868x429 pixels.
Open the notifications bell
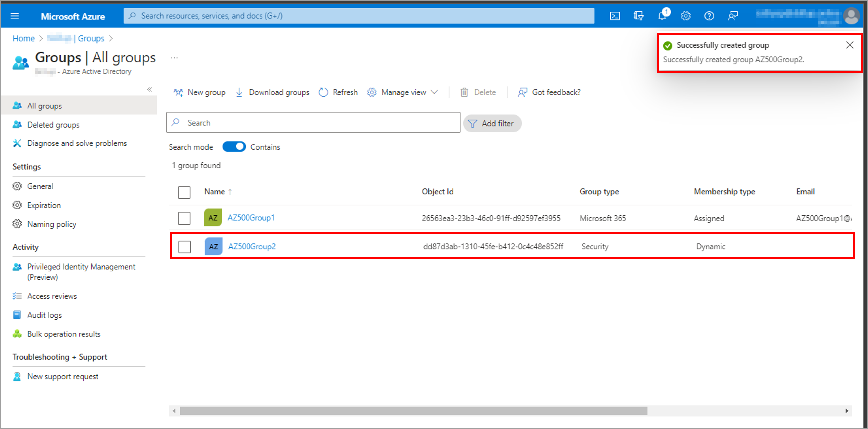tap(662, 16)
